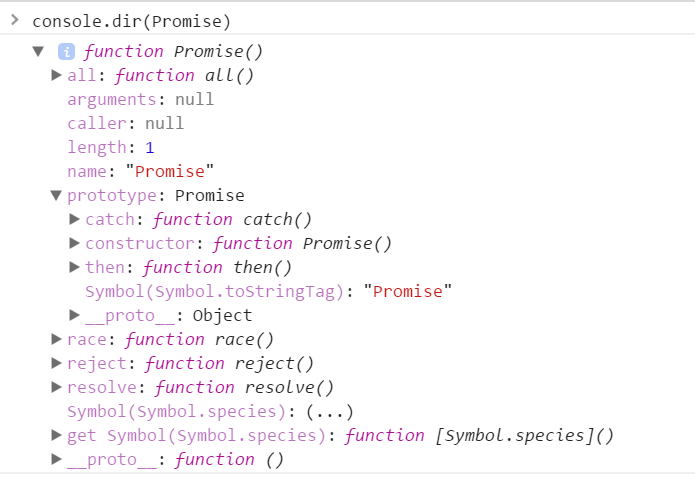
Task: Select the arguments: null row
Action: [140, 99]
